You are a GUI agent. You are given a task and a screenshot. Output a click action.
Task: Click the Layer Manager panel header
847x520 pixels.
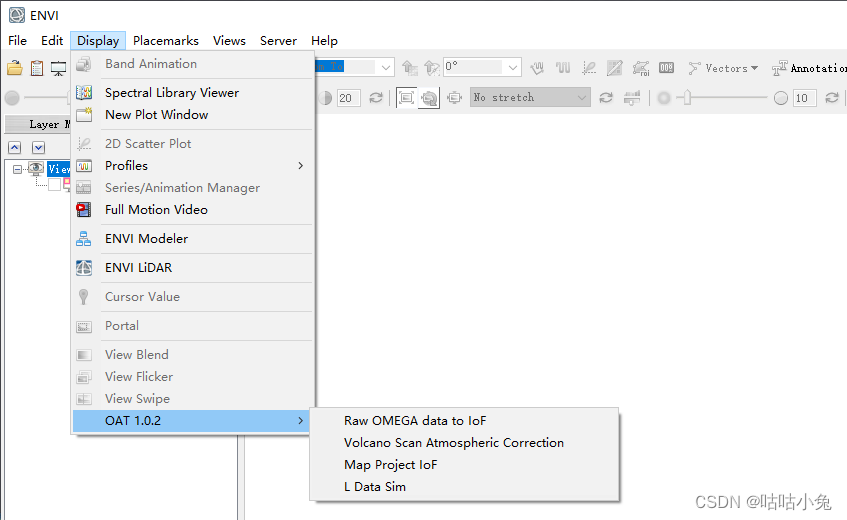[x=38, y=124]
